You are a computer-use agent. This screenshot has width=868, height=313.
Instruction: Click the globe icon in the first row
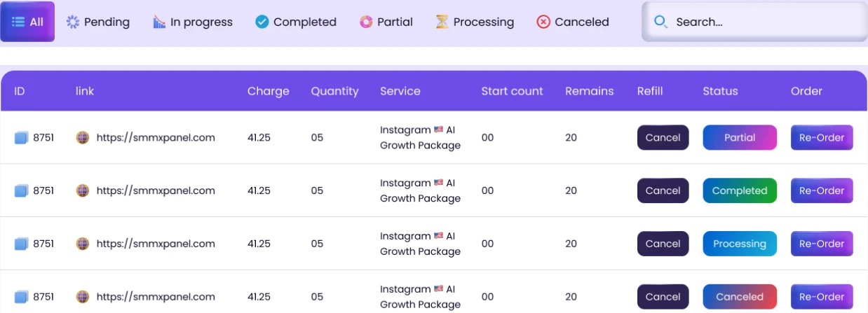click(x=83, y=138)
